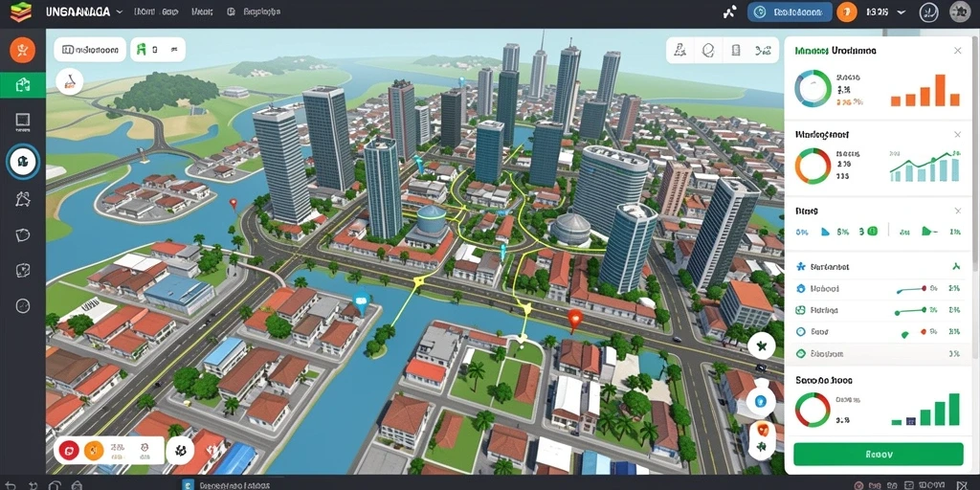The image size is (980, 490).
Task: Click the large green button at right panel bottom
Action: tap(879, 454)
